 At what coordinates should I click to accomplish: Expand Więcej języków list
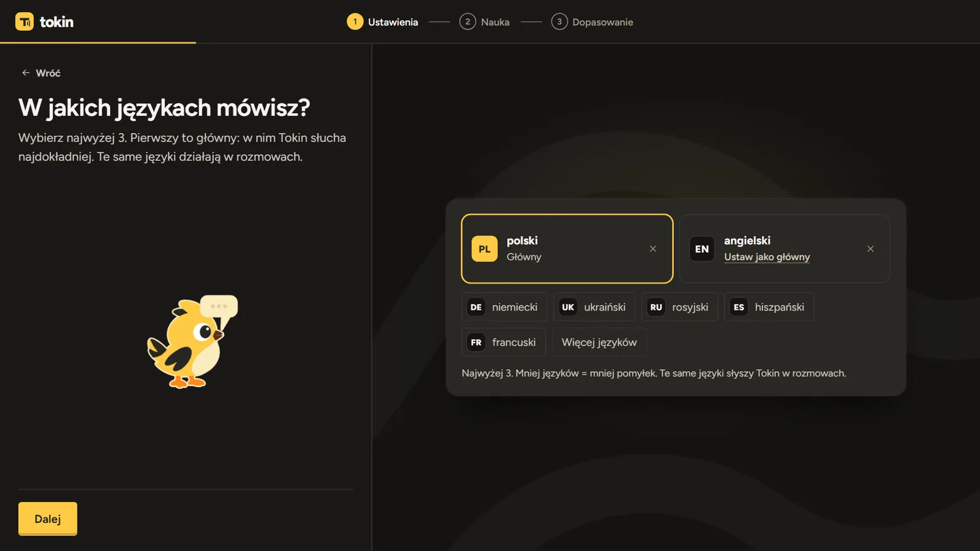click(599, 342)
